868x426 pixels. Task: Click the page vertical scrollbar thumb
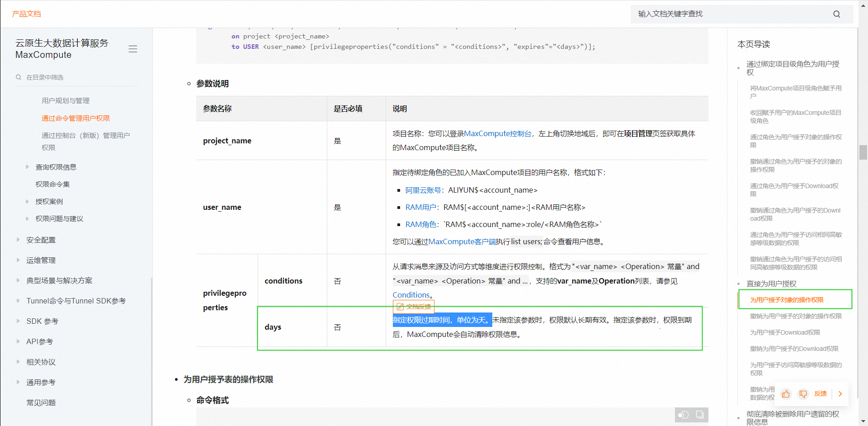863,152
